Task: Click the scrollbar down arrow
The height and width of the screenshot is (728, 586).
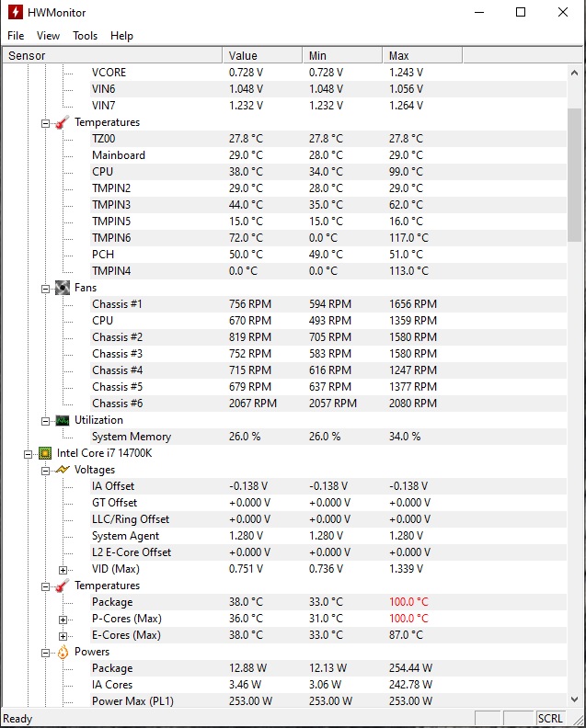Action: pyautogui.click(x=574, y=700)
